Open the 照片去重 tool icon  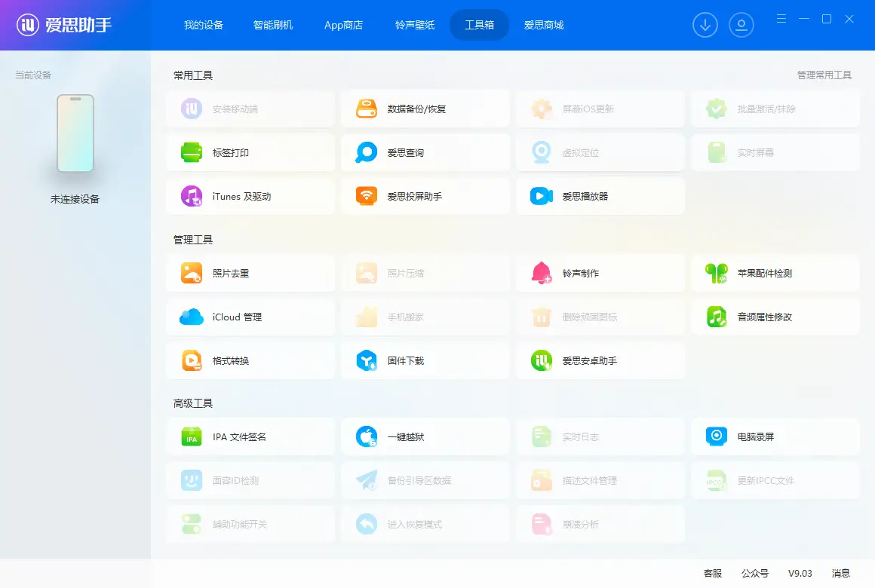pos(192,274)
